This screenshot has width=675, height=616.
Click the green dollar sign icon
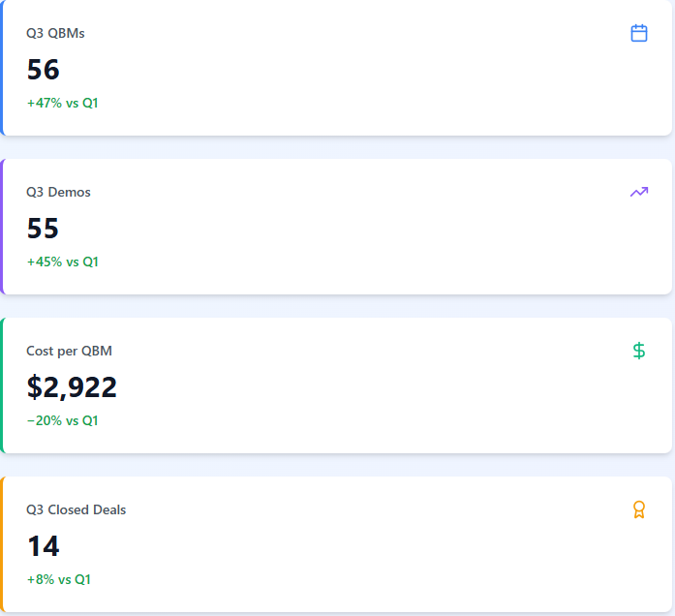tap(638, 351)
